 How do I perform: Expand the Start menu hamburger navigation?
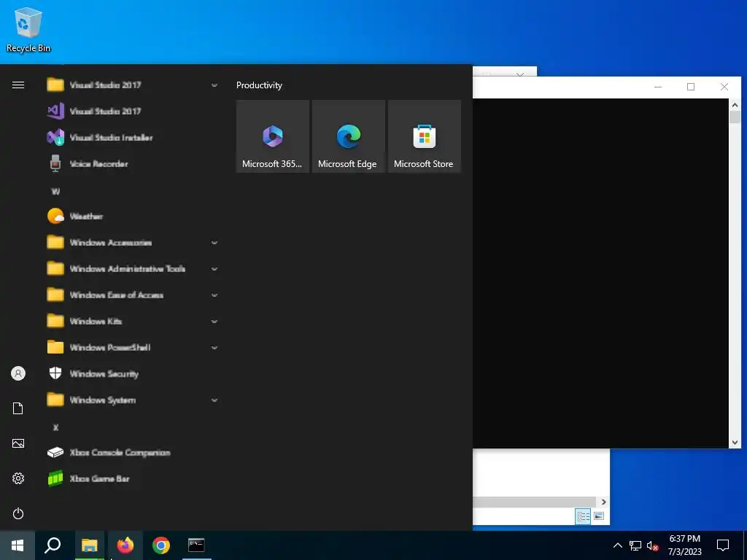tap(18, 85)
